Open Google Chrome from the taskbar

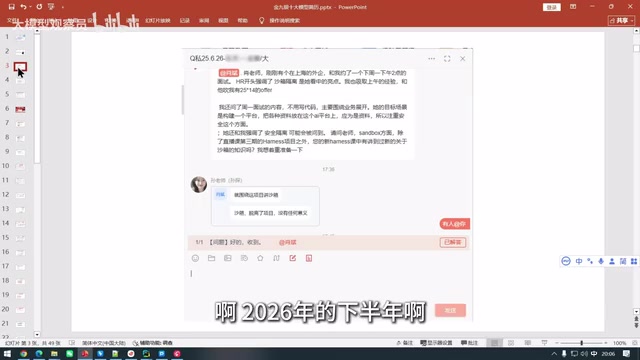pos(24,353)
